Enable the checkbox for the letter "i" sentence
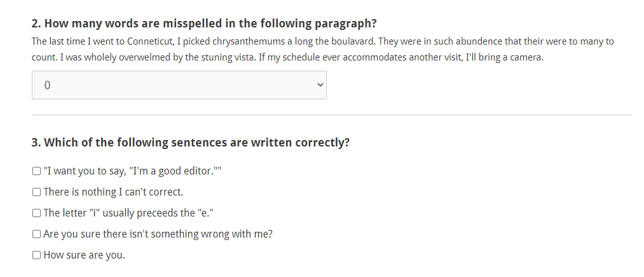This screenshot has height=277, width=644. pyautogui.click(x=37, y=213)
